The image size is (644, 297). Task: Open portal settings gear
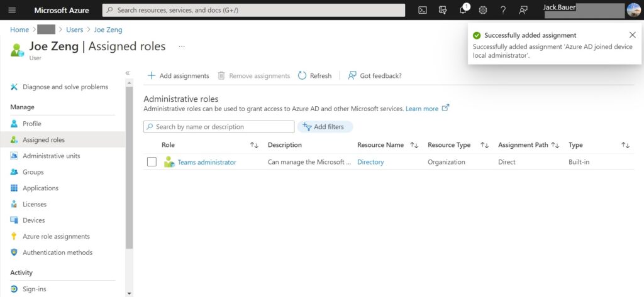[x=483, y=10]
